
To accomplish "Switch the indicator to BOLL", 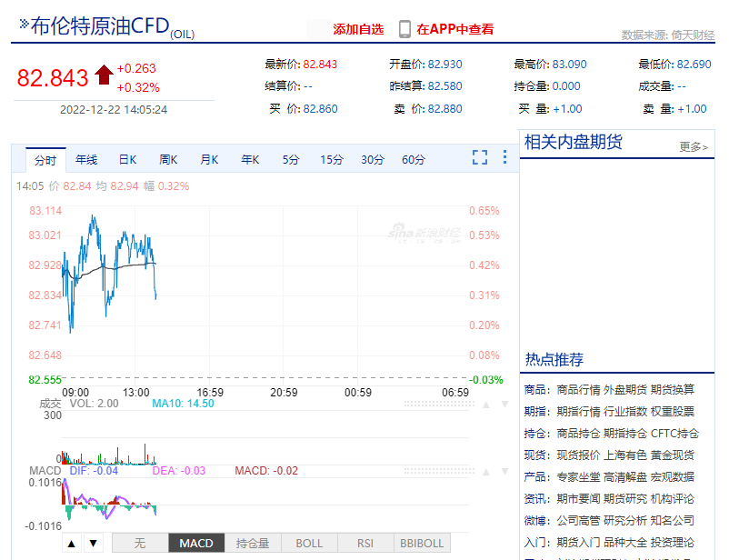I will point(309,542).
